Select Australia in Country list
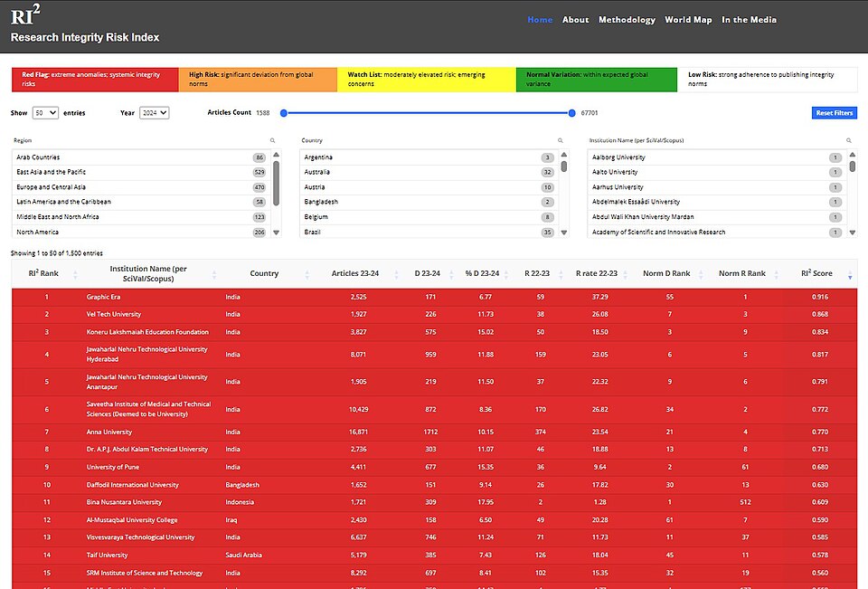The width and height of the screenshot is (868, 589). point(429,172)
